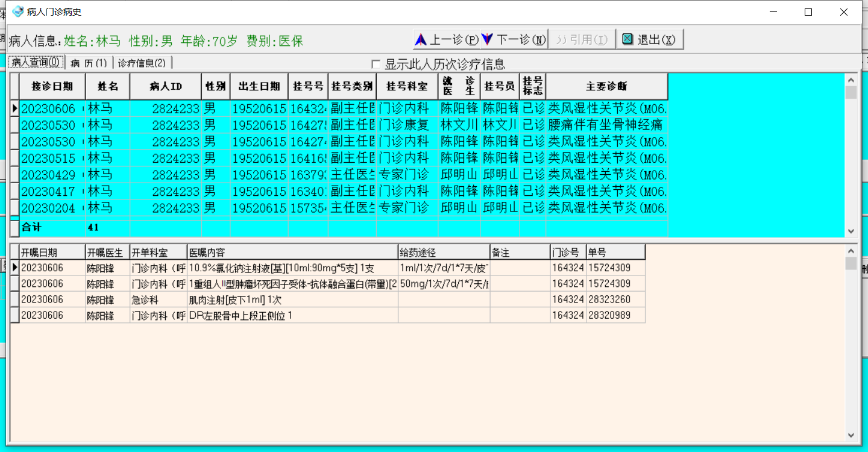Select the 腰痛伴有坐骨神经痛 diagnosis cell
This screenshot has height=452, width=868.
tap(606, 125)
